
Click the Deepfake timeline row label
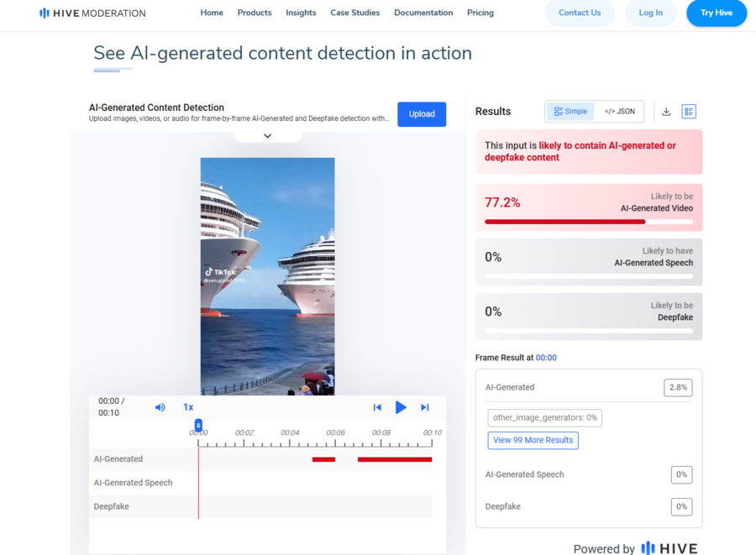coord(112,507)
